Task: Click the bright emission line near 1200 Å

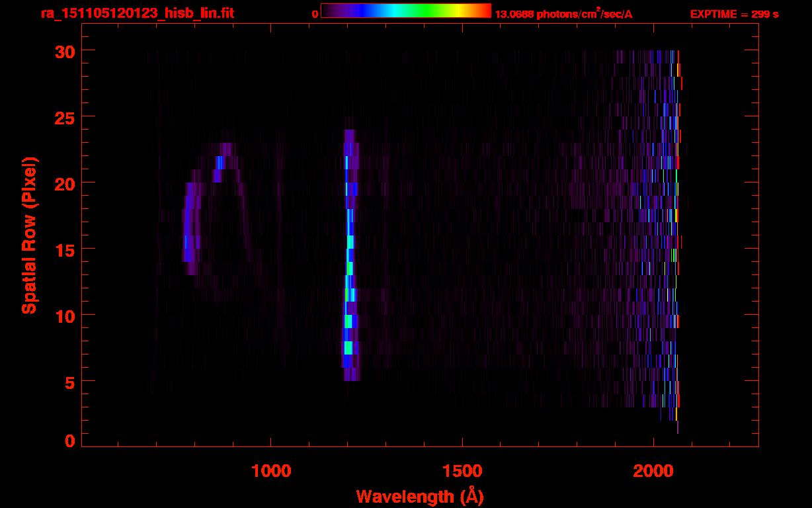Action: pyautogui.click(x=350, y=255)
